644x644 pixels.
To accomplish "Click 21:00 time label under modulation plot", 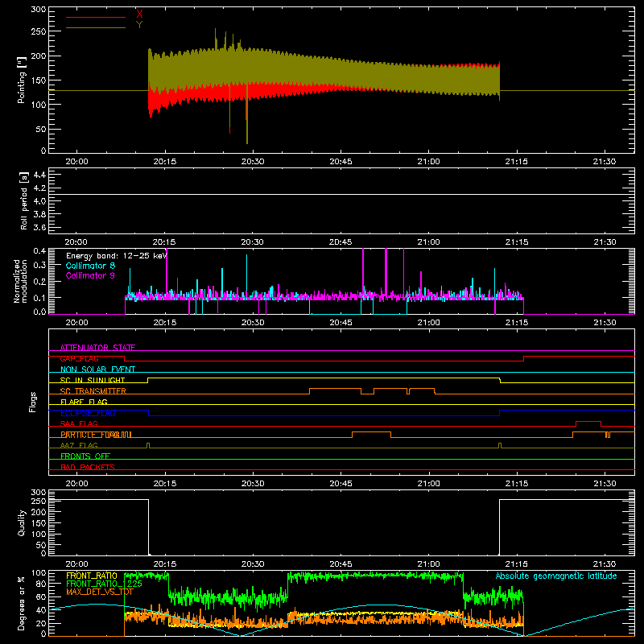I will (428, 323).
